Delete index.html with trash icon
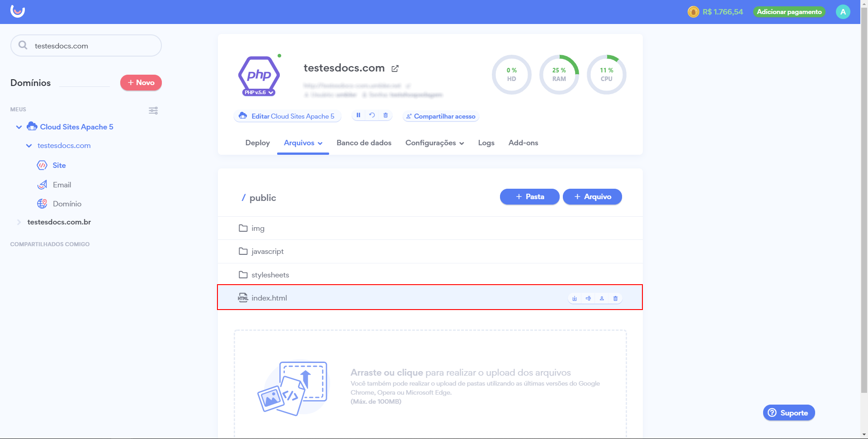868x439 pixels. (x=615, y=298)
